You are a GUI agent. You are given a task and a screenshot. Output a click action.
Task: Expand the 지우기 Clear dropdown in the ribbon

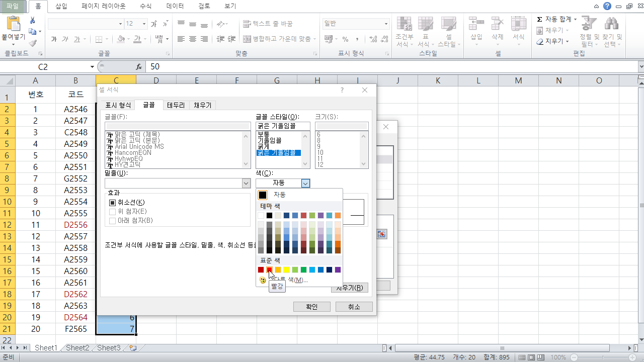pyautogui.click(x=567, y=41)
